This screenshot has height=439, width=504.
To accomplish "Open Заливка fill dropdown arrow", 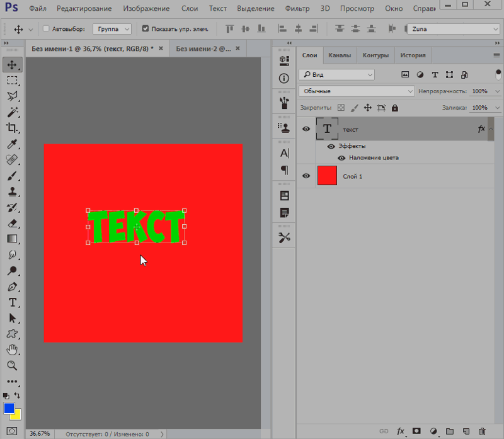I will click(x=498, y=108).
